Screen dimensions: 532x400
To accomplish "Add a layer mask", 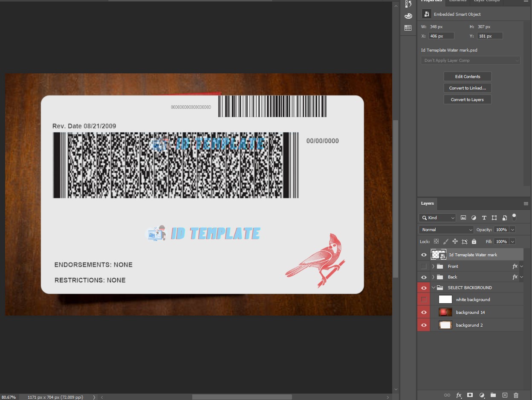I will pos(470,395).
